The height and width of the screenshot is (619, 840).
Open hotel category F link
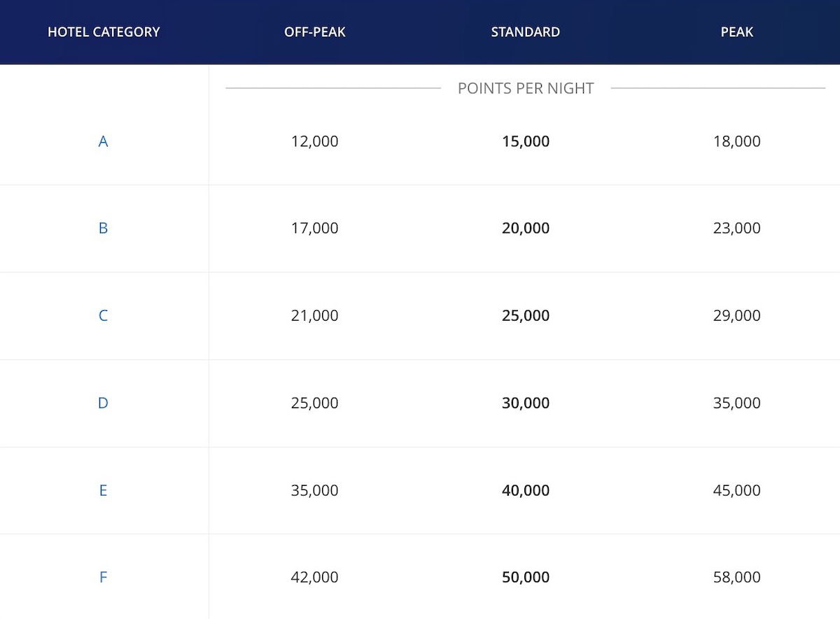[x=103, y=578]
